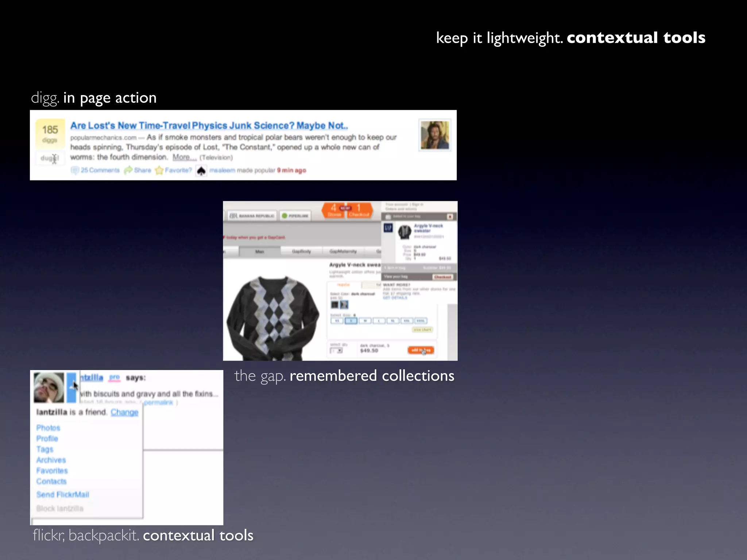
Task: Open the submitter username link beside spade icon
Action: pyautogui.click(x=222, y=170)
